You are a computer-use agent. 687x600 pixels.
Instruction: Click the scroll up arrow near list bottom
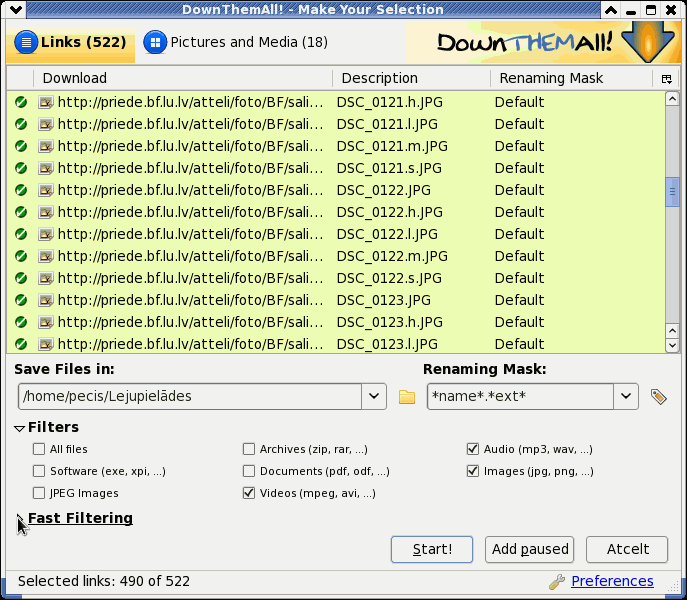[x=672, y=331]
